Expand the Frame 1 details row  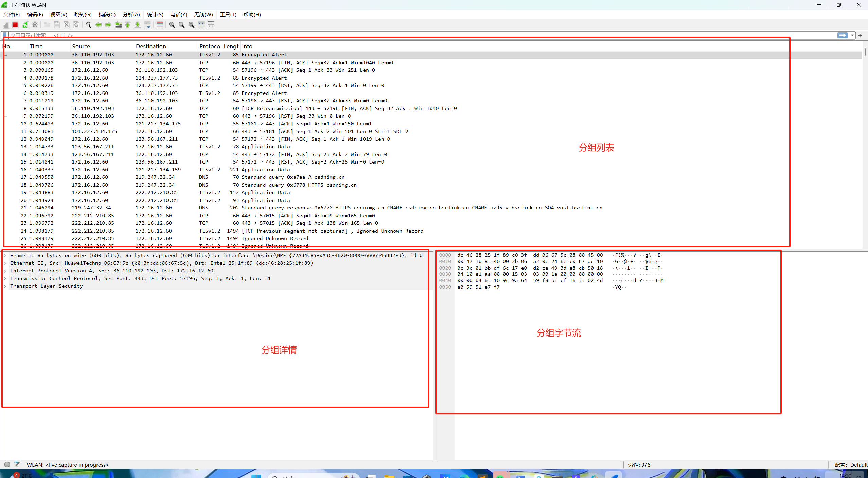pos(5,255)
